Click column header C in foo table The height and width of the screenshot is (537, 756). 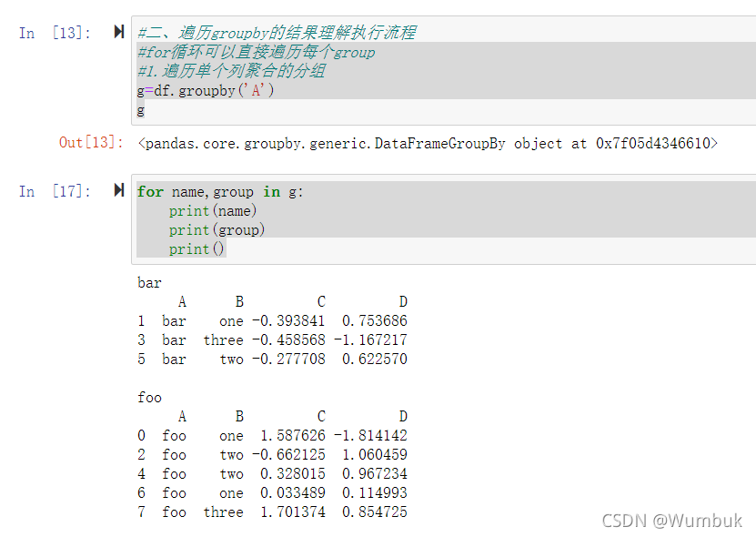click(321, 416)
